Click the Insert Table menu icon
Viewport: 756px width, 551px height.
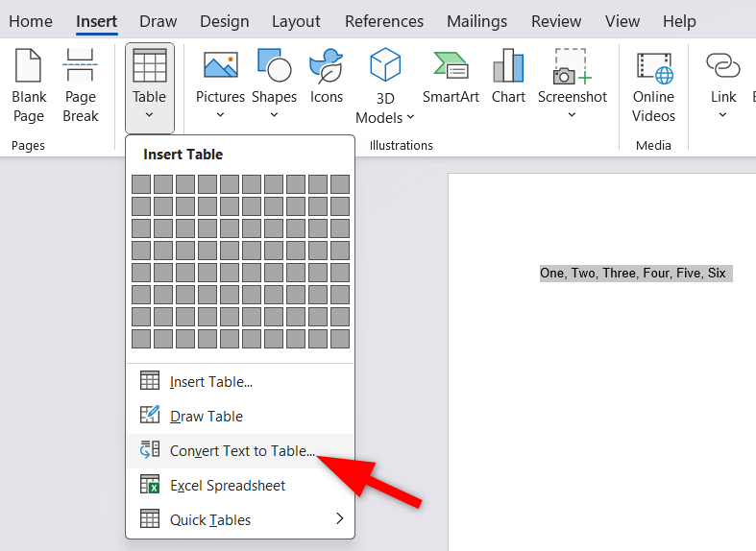(x=150, y=380)
